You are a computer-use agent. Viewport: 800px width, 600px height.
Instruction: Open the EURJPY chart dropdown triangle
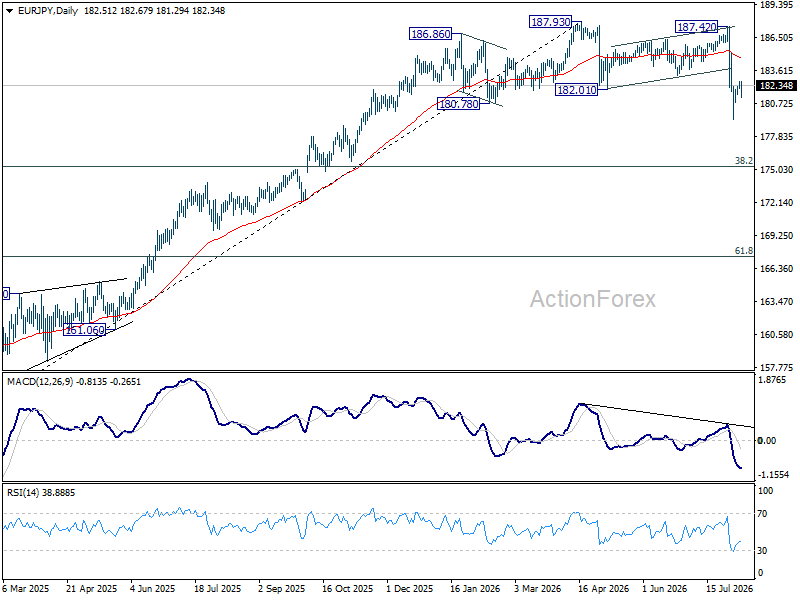tap(9, 11)
